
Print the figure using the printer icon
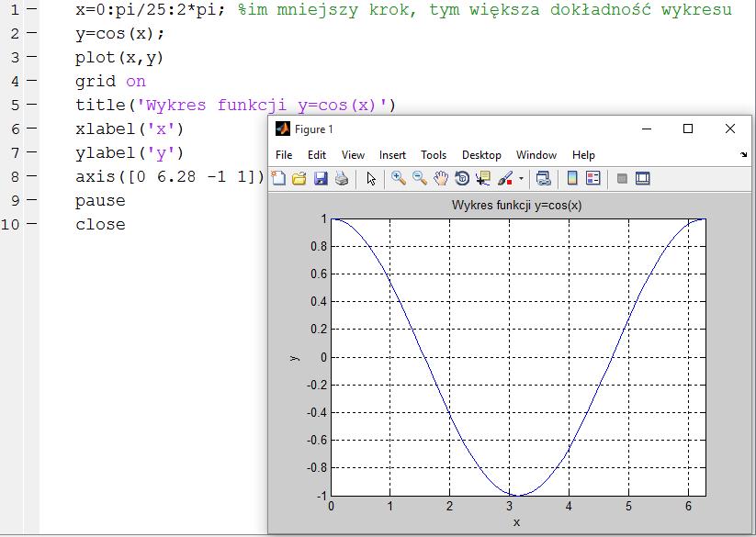[x=342, y=179]
